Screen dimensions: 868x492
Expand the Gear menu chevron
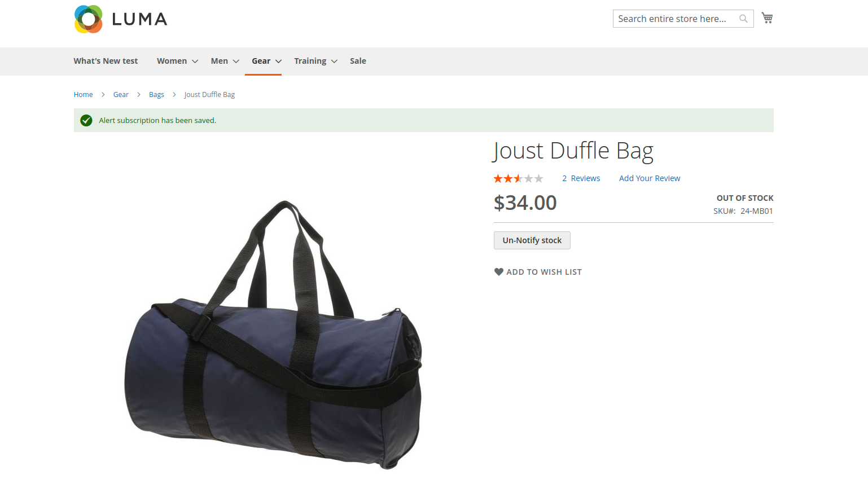278,61
